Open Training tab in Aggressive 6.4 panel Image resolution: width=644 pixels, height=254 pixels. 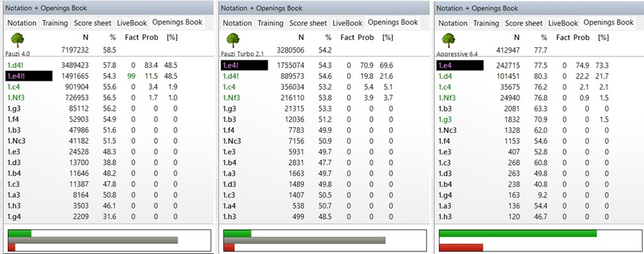(x=486, y=23)
